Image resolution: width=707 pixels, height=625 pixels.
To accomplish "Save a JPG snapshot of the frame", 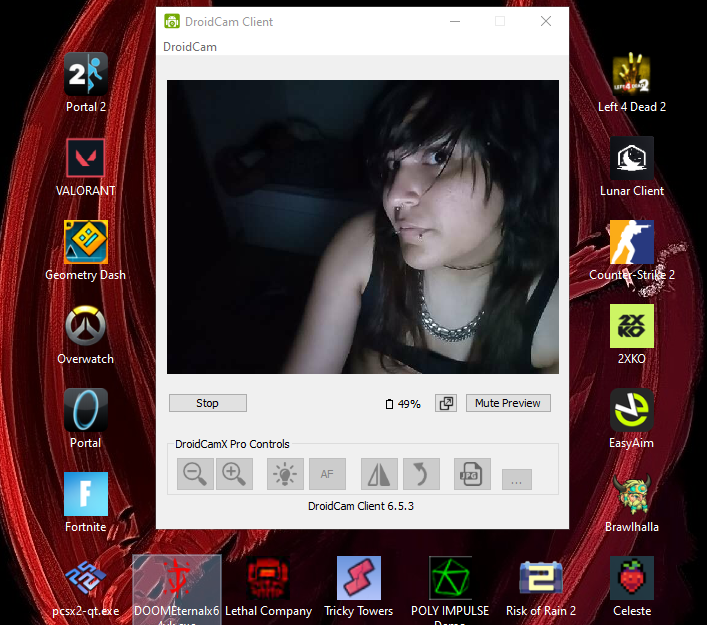I will coord(472,474).
